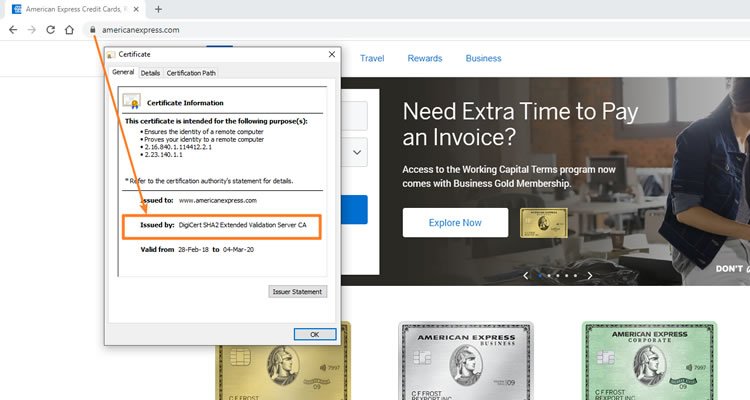This screenshot has height=400, width=750.
Task: Click the 04-Mar-20 expiry date
Action: [238, 250]
